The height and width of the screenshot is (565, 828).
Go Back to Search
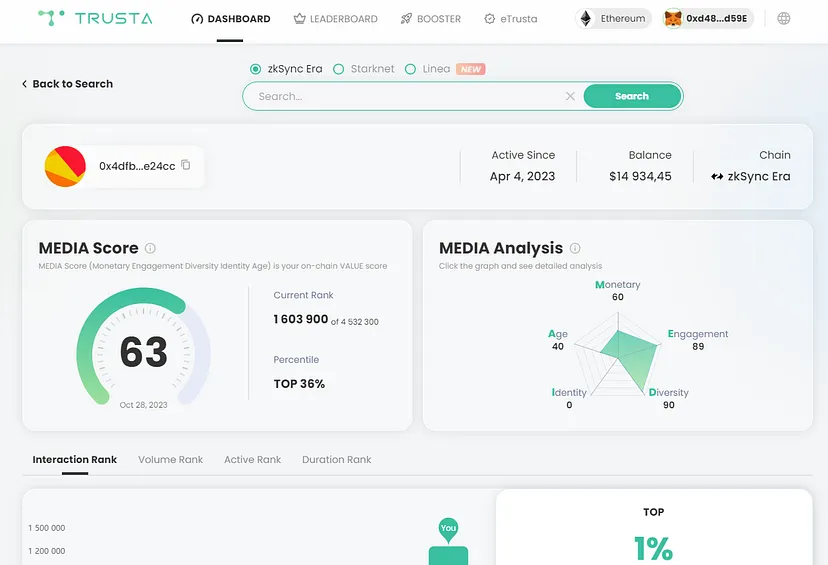[67, 84]
